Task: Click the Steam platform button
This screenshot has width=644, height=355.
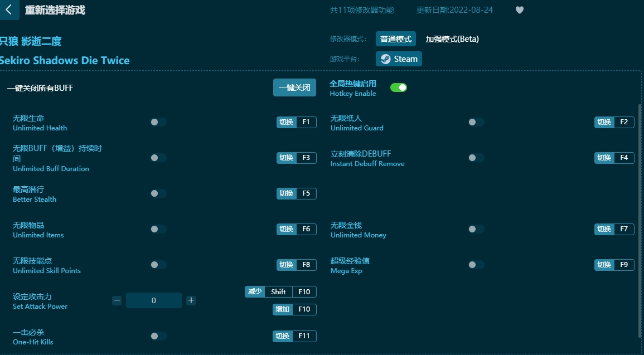Action: pos(399,59)
